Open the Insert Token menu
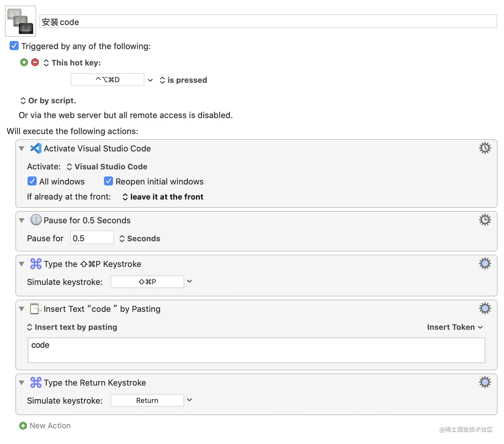This screenshot has width=504, height=444. tap(455, 327)
